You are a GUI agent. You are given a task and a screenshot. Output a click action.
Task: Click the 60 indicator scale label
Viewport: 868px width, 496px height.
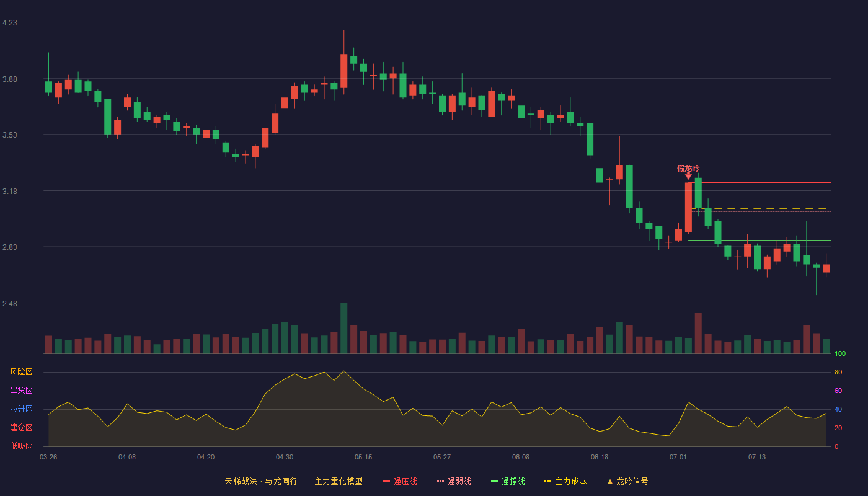point(838,391)
